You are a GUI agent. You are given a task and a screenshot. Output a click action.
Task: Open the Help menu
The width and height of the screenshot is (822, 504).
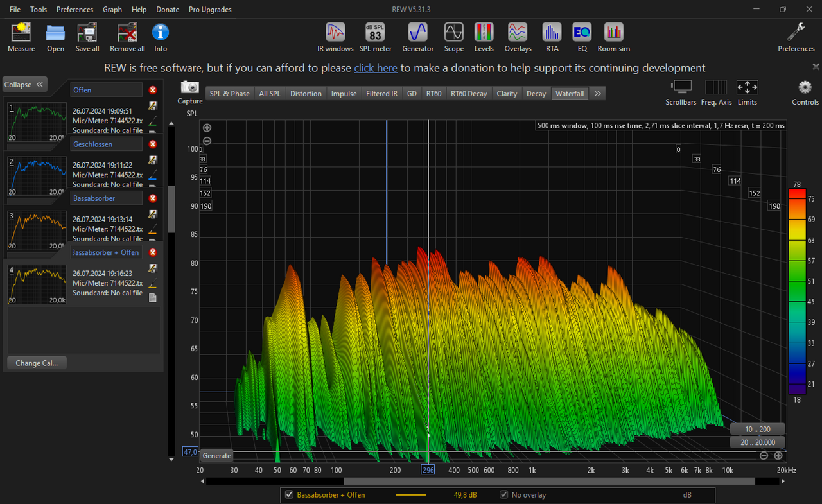click(139, 10)
